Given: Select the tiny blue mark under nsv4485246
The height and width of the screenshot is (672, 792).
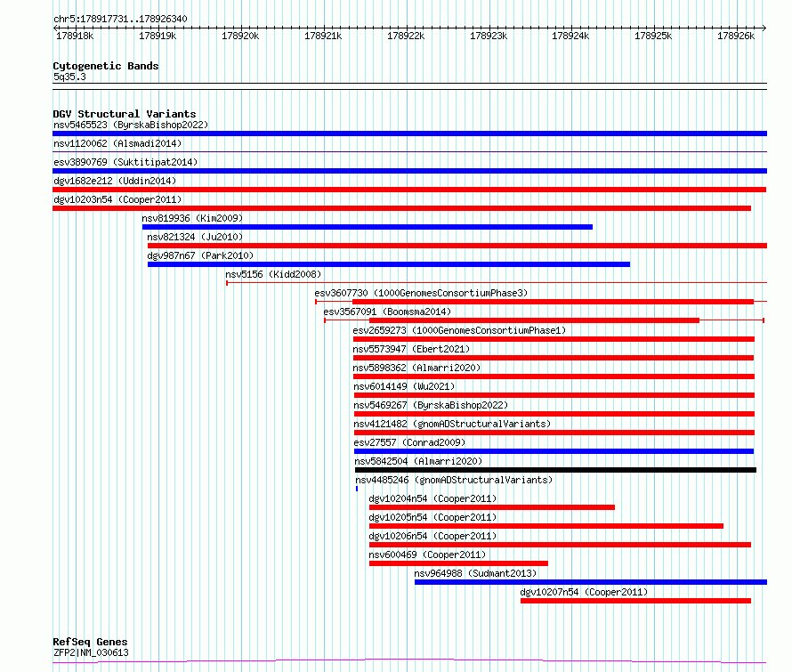Looking at the screenshot, I should click(x=357, y=489).
